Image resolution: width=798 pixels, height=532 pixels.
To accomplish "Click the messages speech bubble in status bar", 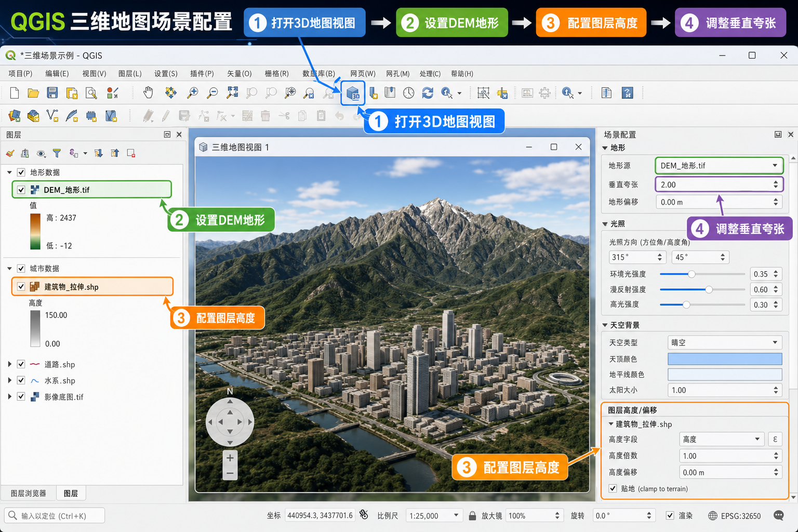I will click(x=779, y=515).
